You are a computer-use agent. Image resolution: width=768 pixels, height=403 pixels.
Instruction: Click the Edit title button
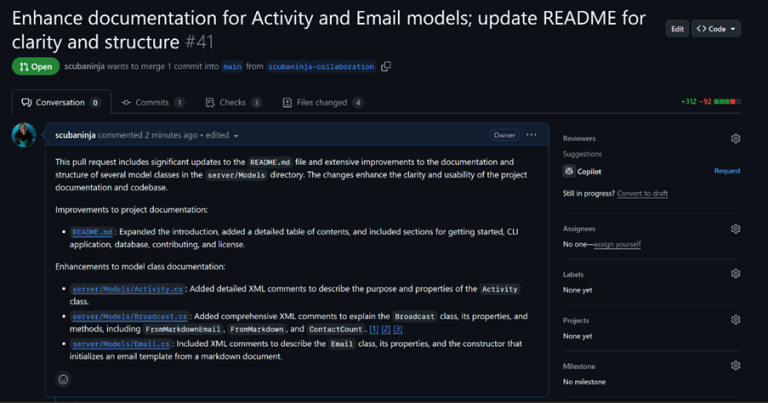point(677,29)
